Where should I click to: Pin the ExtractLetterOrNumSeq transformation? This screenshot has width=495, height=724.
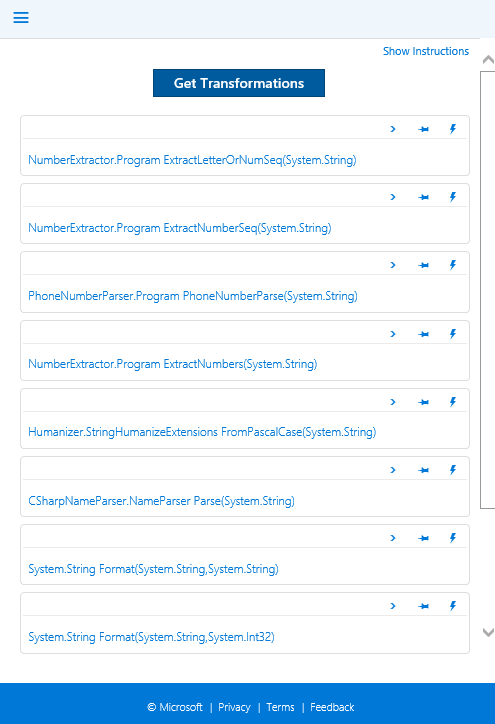pyautogui.click(x=423, y=129)
